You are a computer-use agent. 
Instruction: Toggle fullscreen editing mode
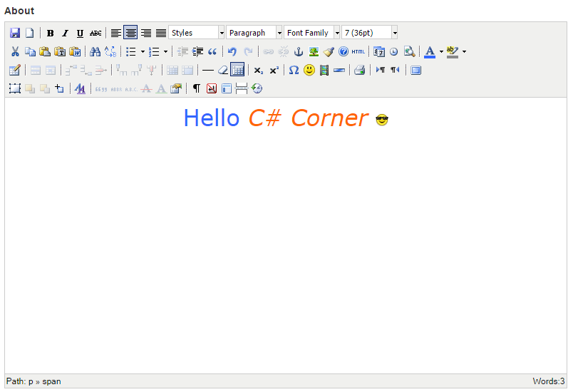[415, 70]
